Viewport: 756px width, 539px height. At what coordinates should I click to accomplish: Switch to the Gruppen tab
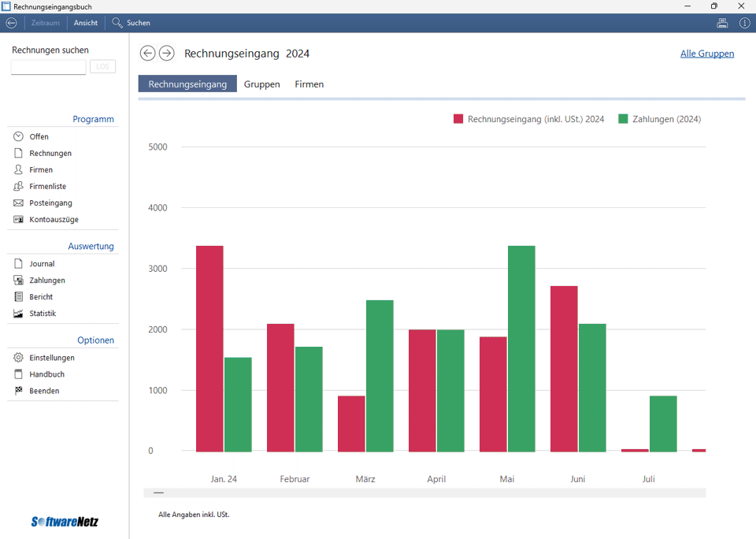pos(261,84)
